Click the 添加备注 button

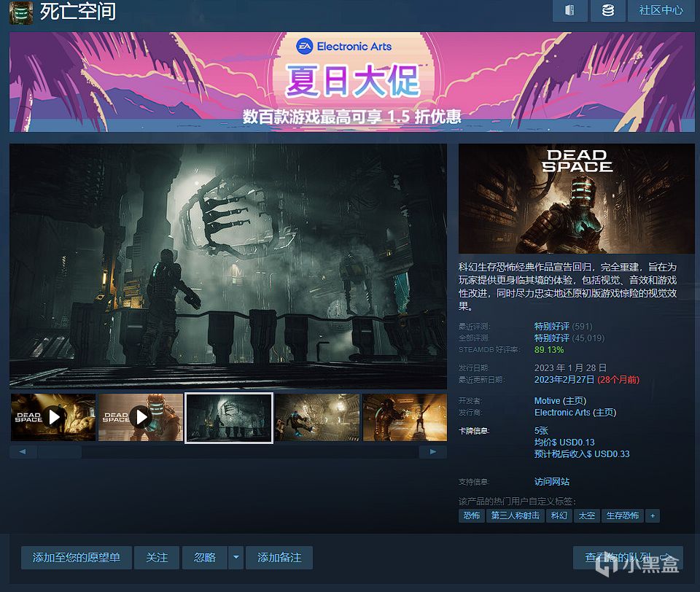point(279,558)
